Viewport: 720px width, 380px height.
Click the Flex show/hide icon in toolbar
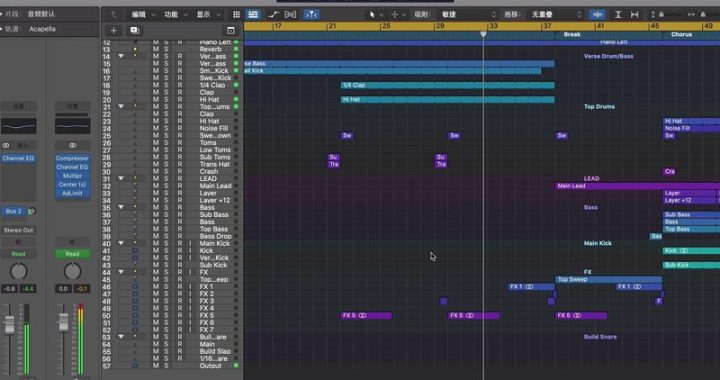pyautogui.click(x=291, y=15)
